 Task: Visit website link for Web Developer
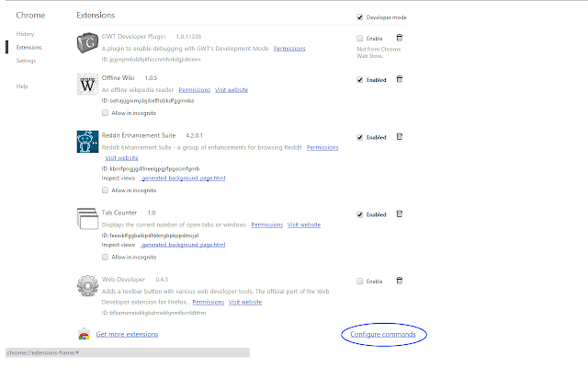click(245, 302)
